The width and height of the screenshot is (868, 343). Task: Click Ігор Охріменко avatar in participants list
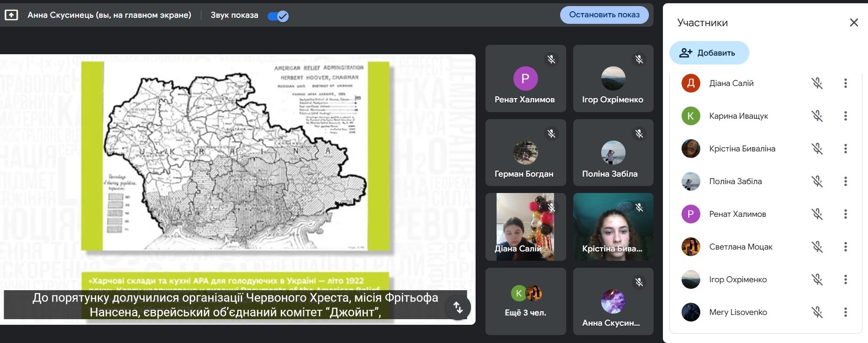(690, 279)
